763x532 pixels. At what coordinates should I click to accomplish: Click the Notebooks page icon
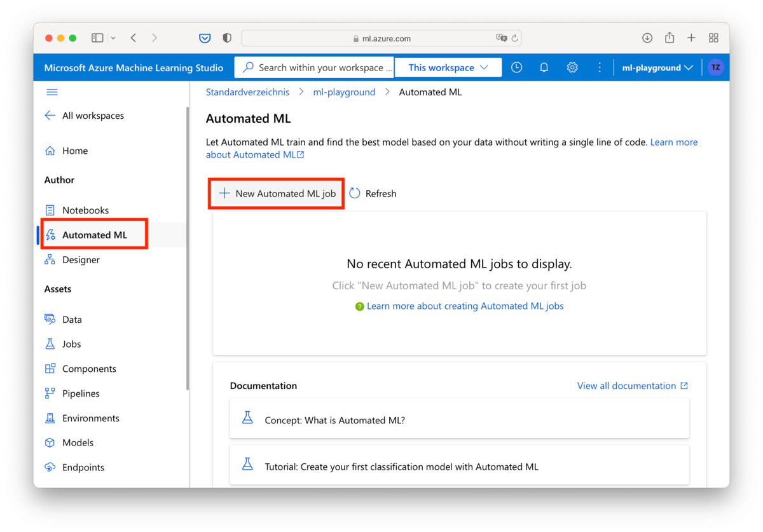tap(50, 210)
